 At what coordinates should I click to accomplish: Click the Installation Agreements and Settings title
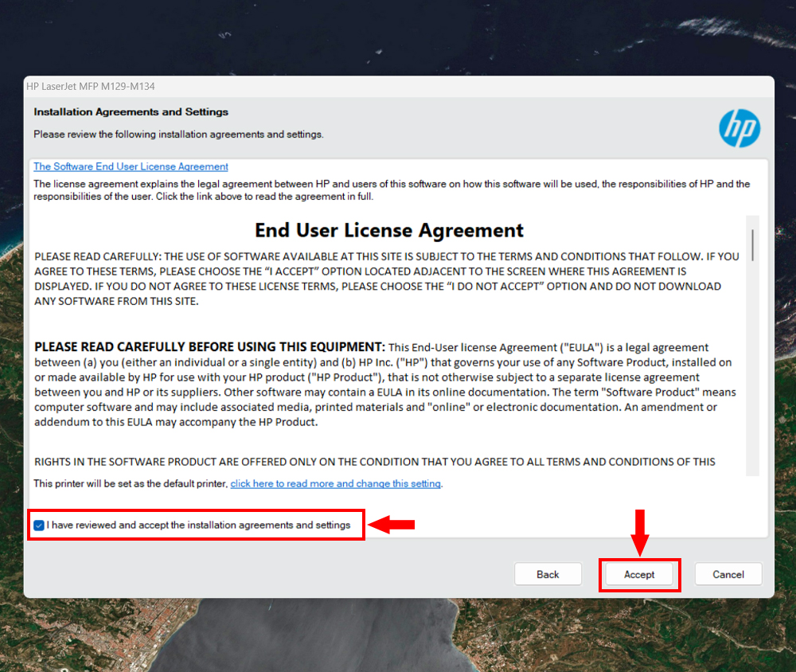point(131,111)
